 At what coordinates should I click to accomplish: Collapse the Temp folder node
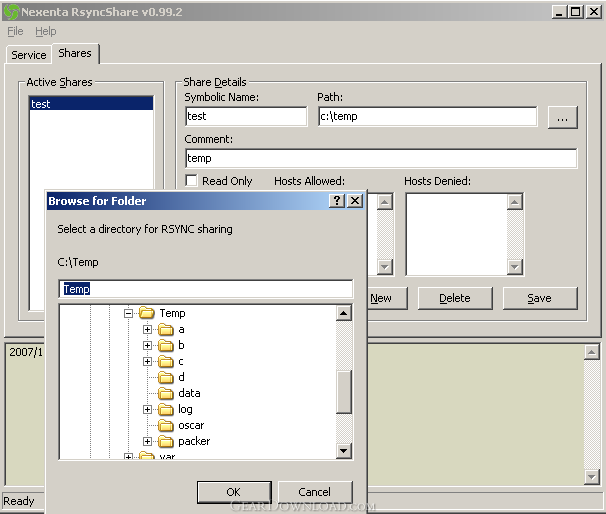pos(128,313)
